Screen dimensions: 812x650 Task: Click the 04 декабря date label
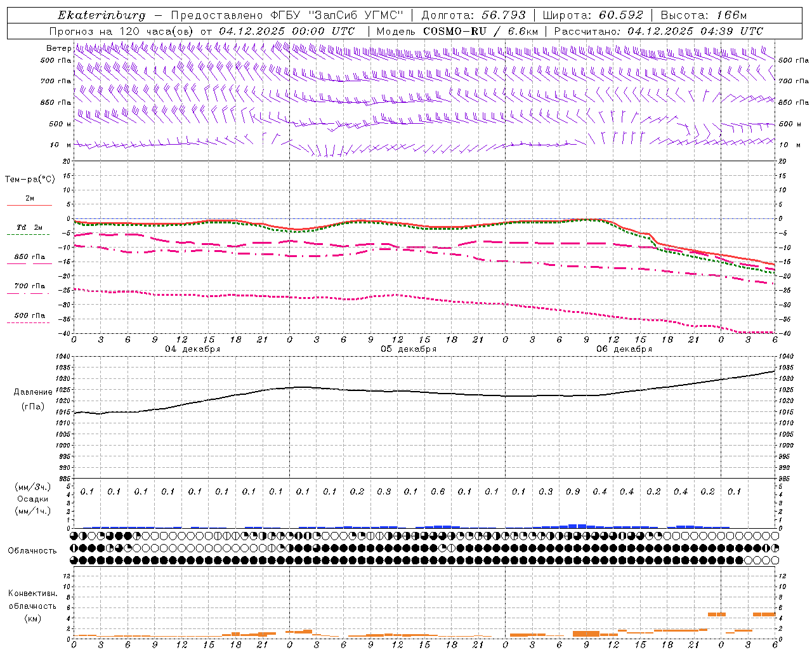[x=193, y=349]
